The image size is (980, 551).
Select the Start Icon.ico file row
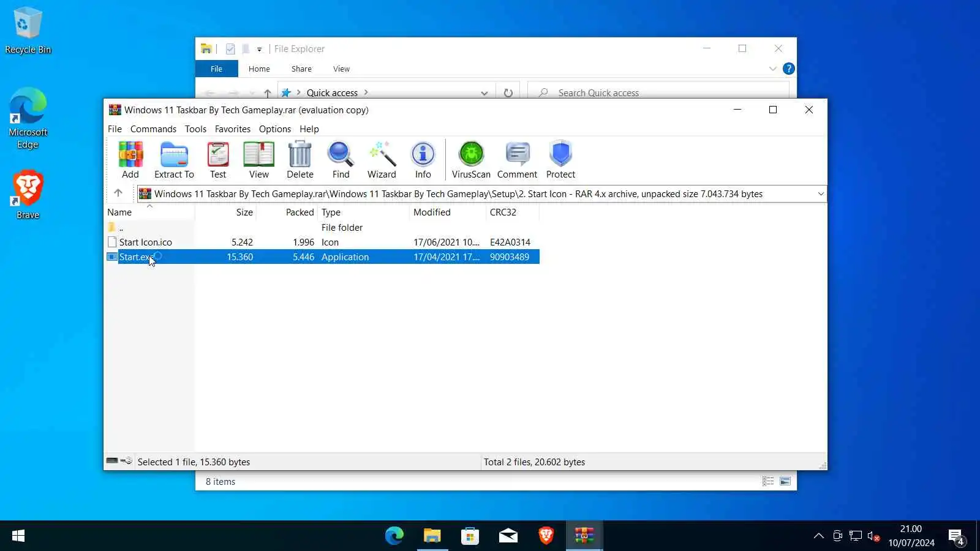tap(322, 242)
